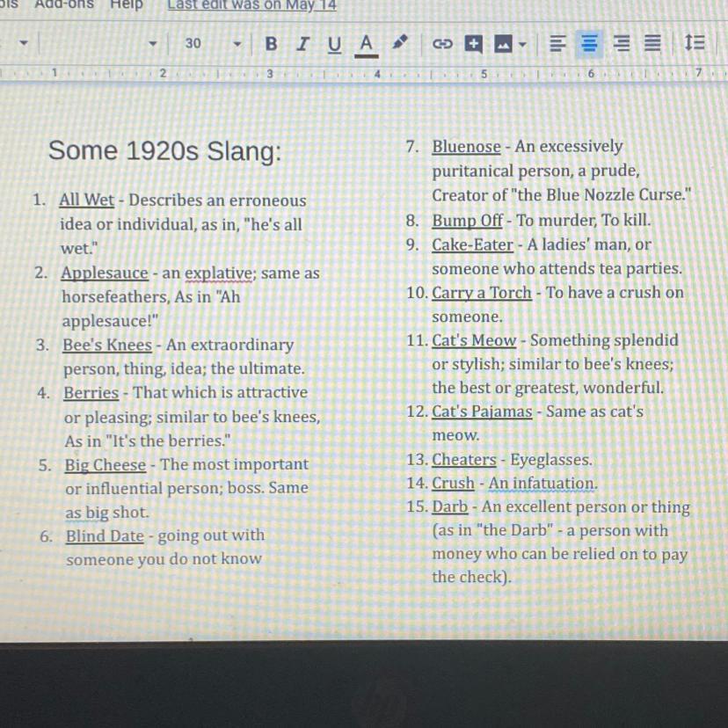Open the paragraph style dropdown arrow
The height and width of the screenshot is (728, 728).
24,43
